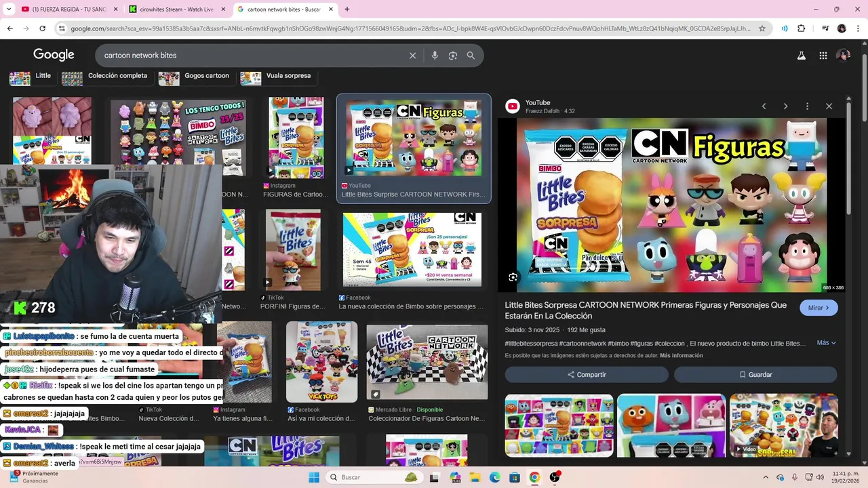The height and width of the screenshot is (488, 868).
Task: Go back to the previous page
Action: click(10, 28)
